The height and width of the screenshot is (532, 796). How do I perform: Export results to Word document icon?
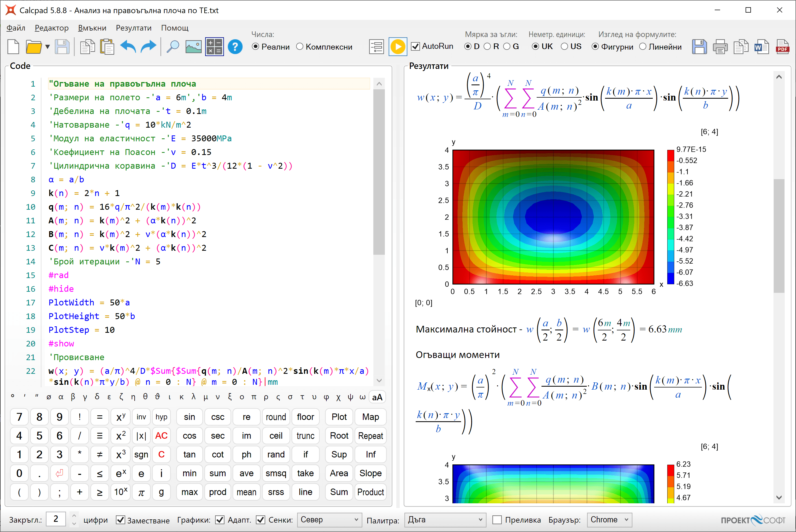(762, 47)
